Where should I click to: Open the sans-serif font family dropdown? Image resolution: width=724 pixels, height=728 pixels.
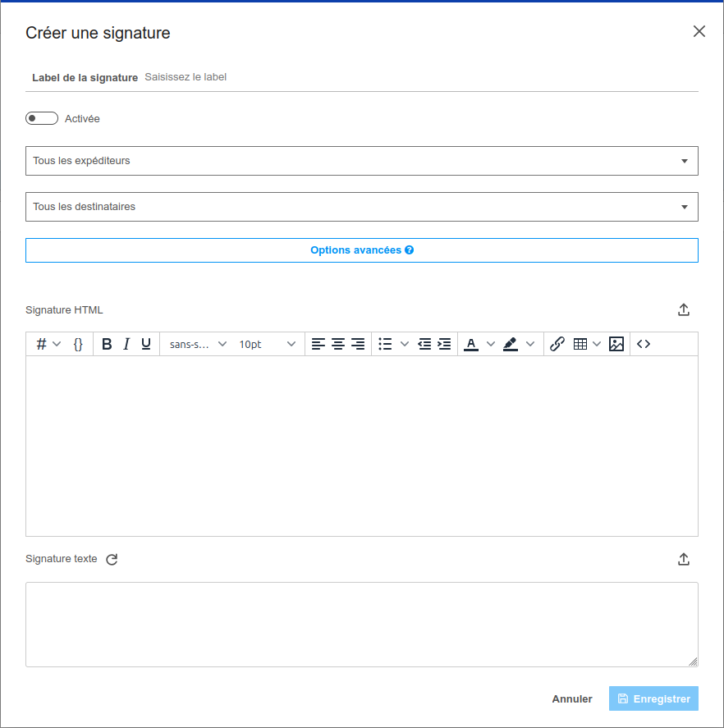(x=198, y=345)
